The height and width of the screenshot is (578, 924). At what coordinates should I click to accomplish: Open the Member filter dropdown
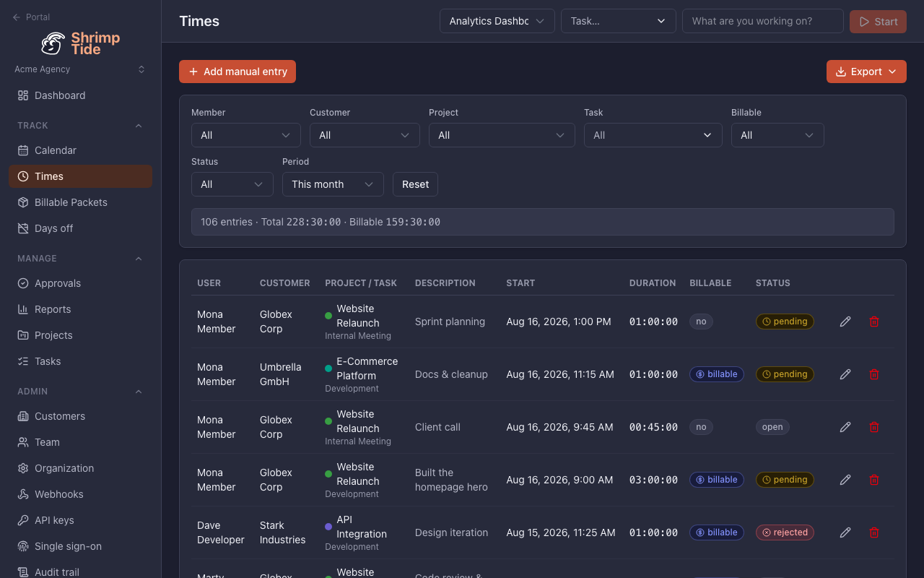245,135
